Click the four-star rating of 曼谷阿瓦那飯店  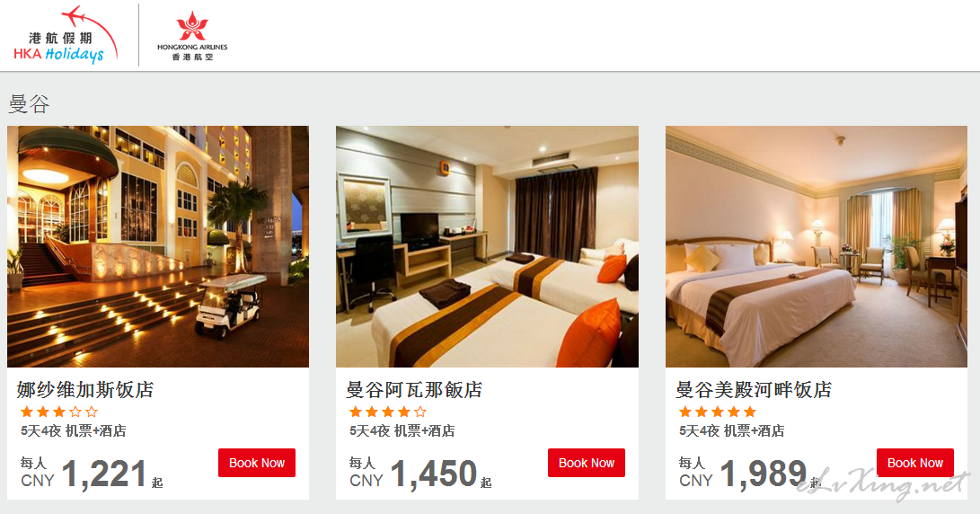[388, 412]
